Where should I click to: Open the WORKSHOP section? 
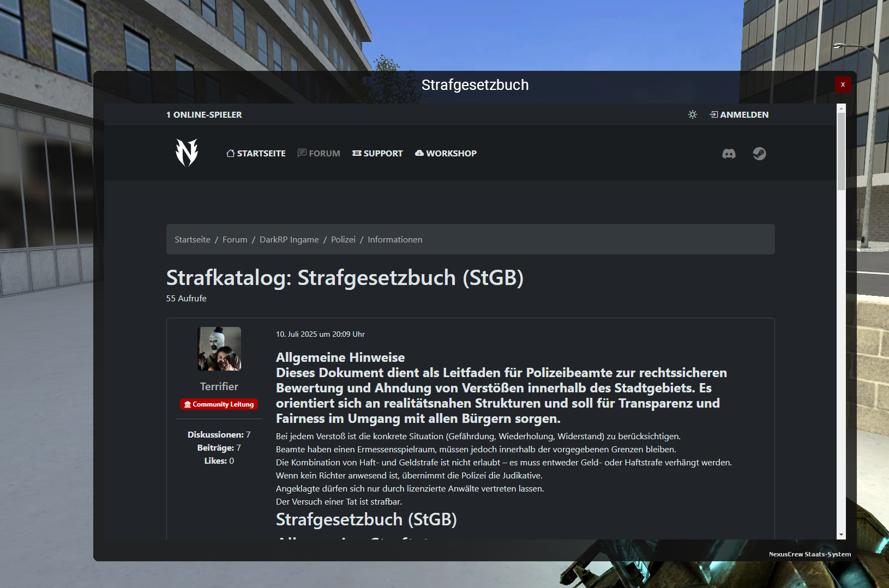coord(450,153)
